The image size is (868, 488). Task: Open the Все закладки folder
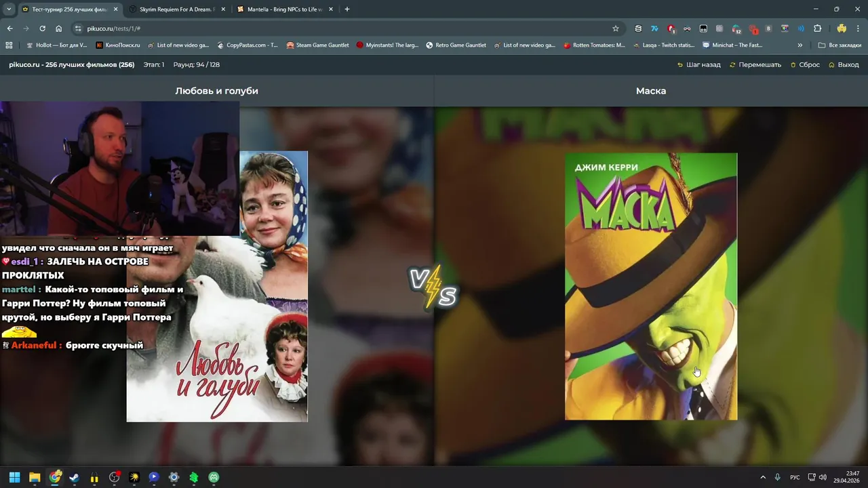pyautogui.click(x=840, y=45)
